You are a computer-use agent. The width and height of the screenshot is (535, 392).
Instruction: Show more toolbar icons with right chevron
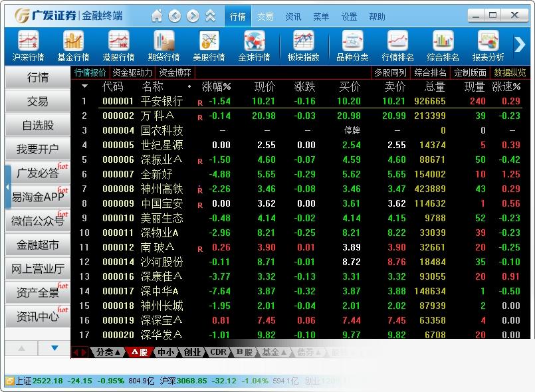click(x=519, y=45)
